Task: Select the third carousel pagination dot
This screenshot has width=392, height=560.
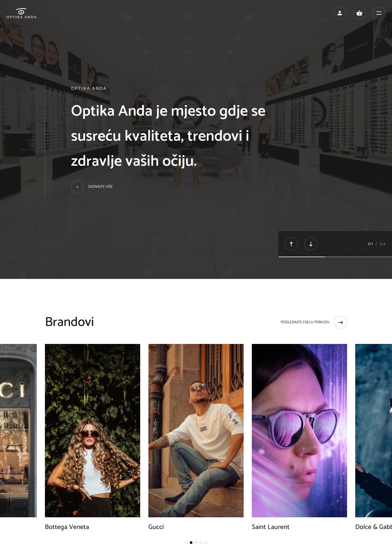Action: pos(196,543)
